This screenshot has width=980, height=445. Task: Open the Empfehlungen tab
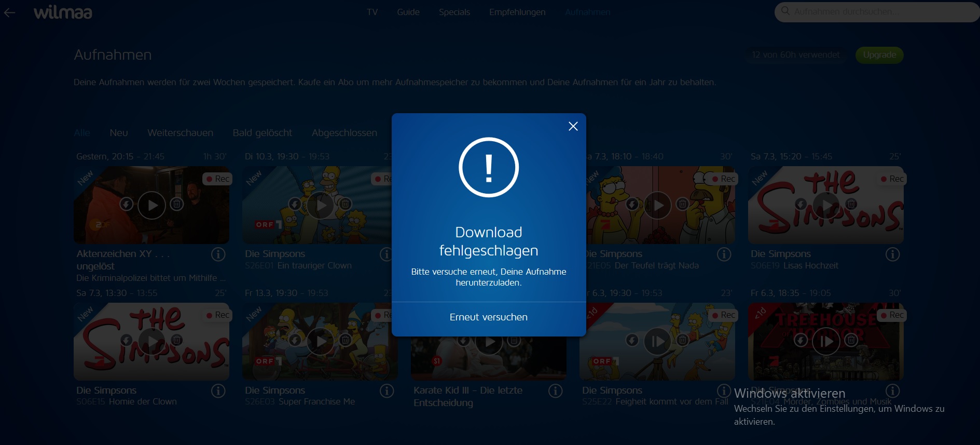tap(517, 12)
